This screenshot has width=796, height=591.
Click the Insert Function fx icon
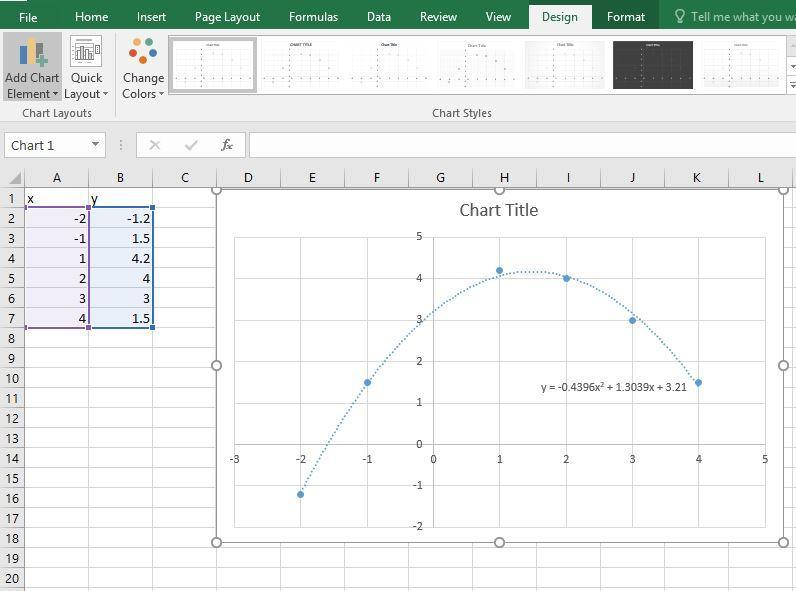coord(227,145)
